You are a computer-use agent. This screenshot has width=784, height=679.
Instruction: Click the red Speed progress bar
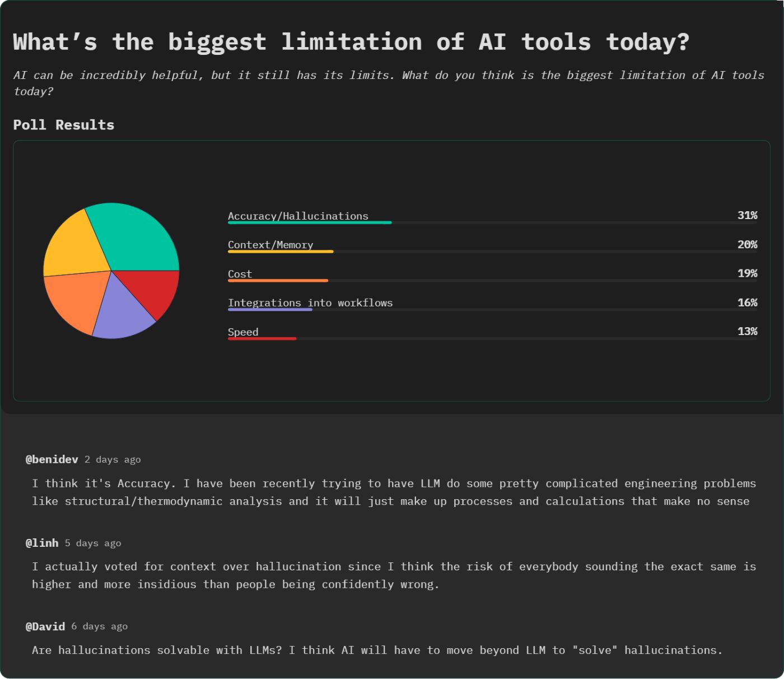coord(262,339)
